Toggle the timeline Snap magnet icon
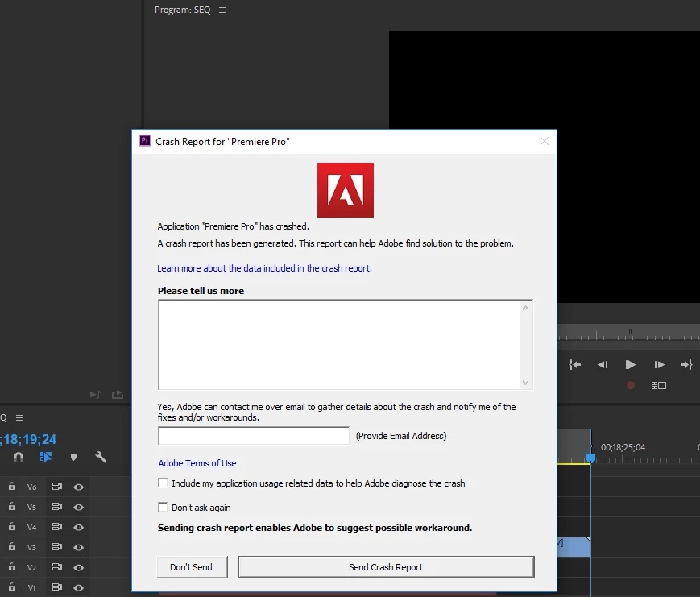Viewport: 700px width, 597px height. point(19,458)
